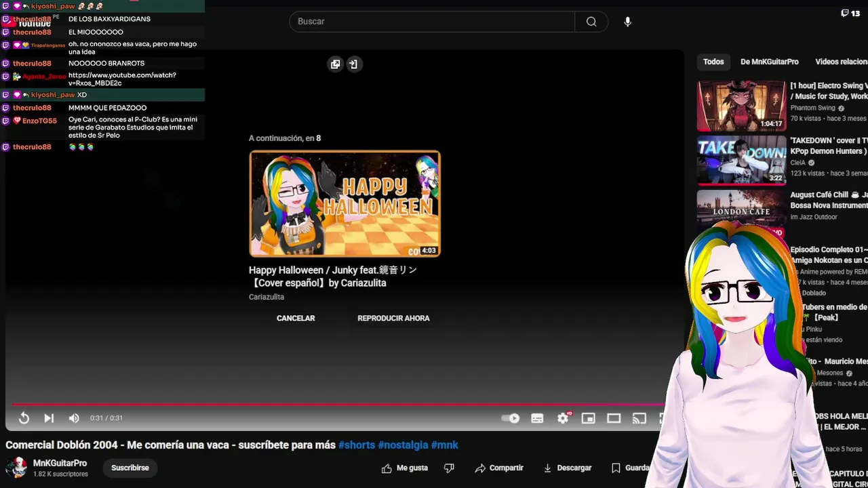868x488 pixels.
Task: Click the 0:31 / 0:31 time display
Action: coord(106,418)
